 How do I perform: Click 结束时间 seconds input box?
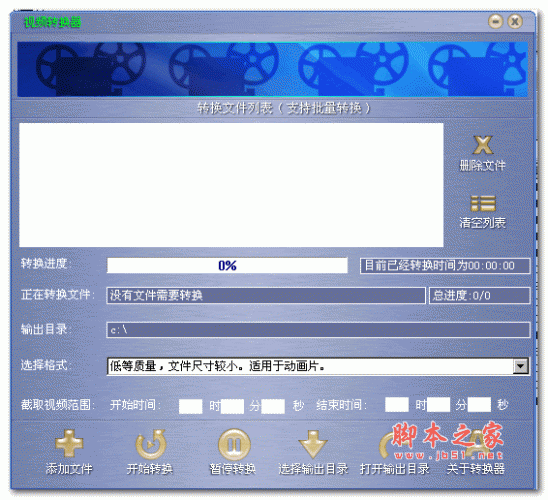click(x=479, y=405)
